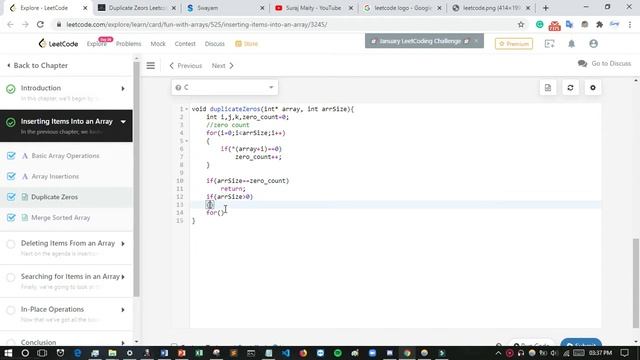Viewport: 640px width, 360px height.
Task: Open the Problems menu item
Action: click(128, 44)
